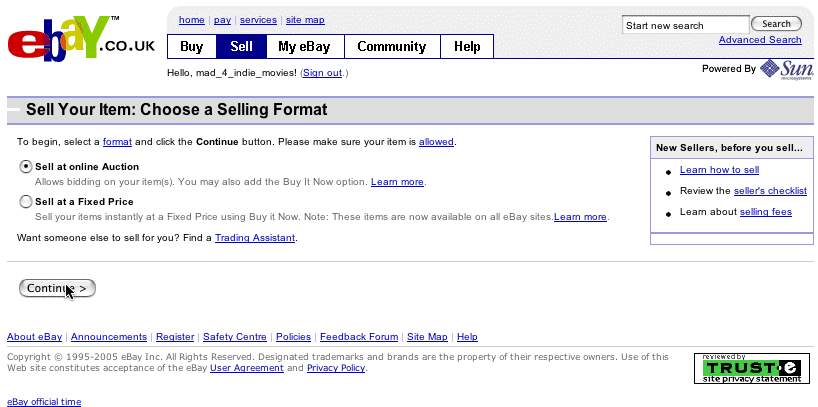The image size is (818, 407).
Task: Open the Advanced Search link
Action: pos(760,40)
